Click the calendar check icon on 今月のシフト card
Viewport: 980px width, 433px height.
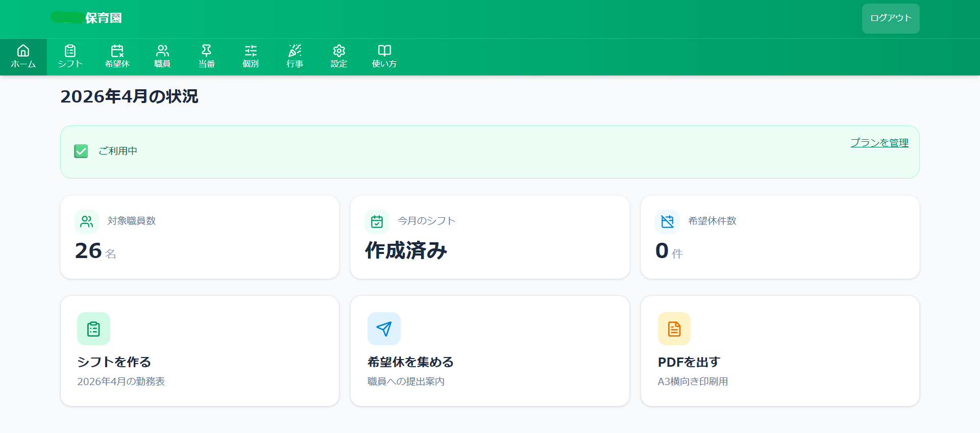click(x=377, y=221)
